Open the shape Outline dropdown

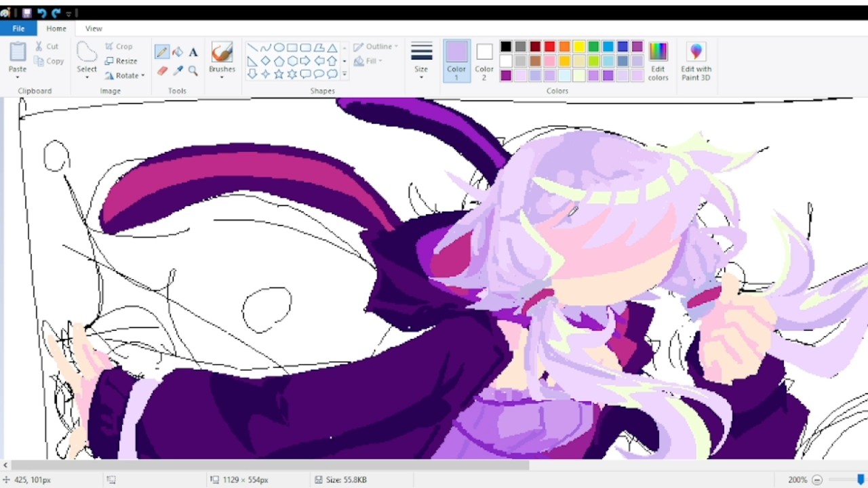pos(376,47)
